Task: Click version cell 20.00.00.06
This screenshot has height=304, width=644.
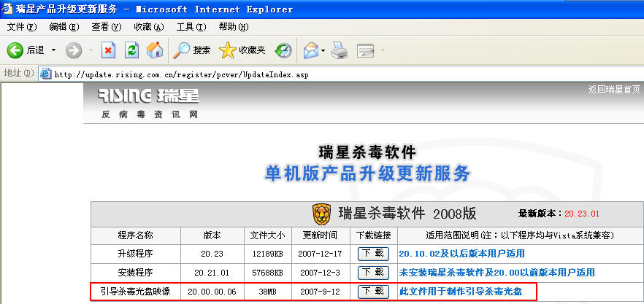Action: 212,292
